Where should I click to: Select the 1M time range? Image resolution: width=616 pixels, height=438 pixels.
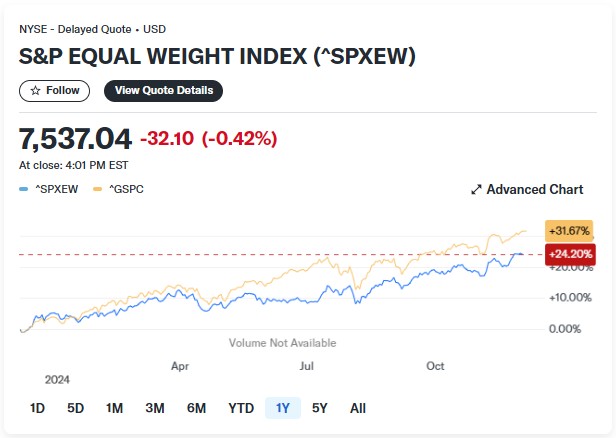tap(114, 408)
